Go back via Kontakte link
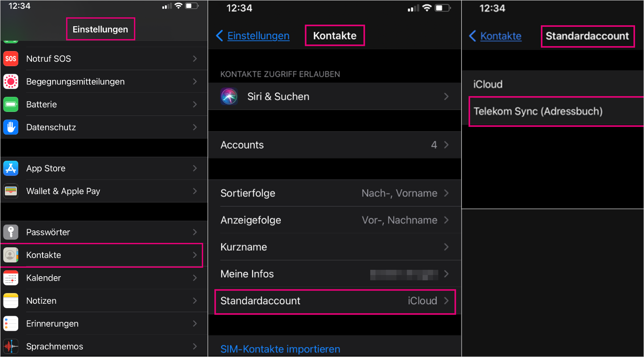 501,36
